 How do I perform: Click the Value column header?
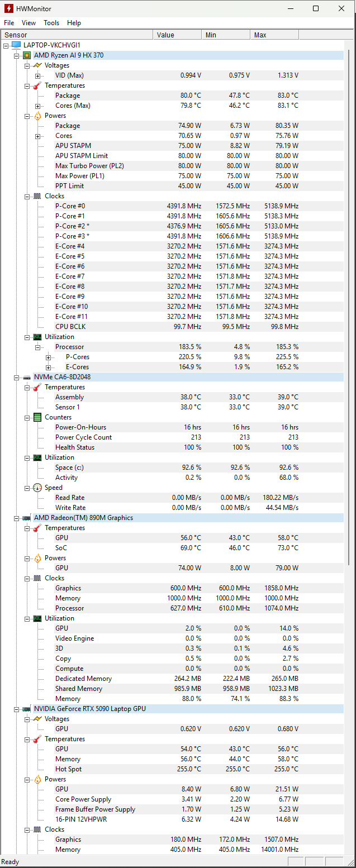[178, 35]
